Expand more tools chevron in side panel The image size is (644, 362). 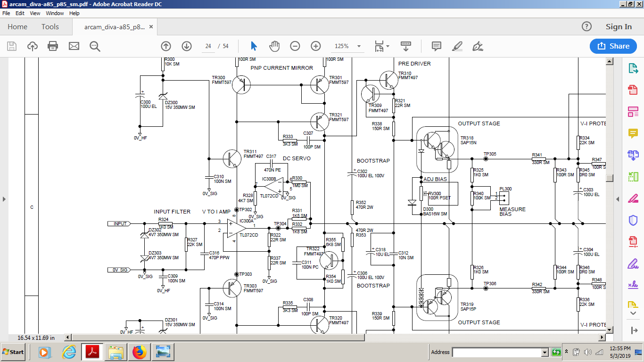click(x=633, y=313)
